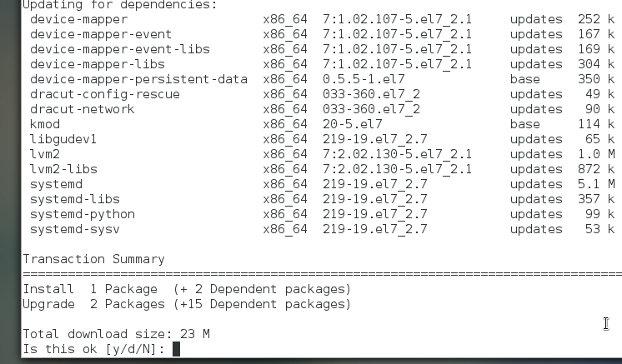Click the lvm2 package name

pyautogui.click(x=45, y=154)
